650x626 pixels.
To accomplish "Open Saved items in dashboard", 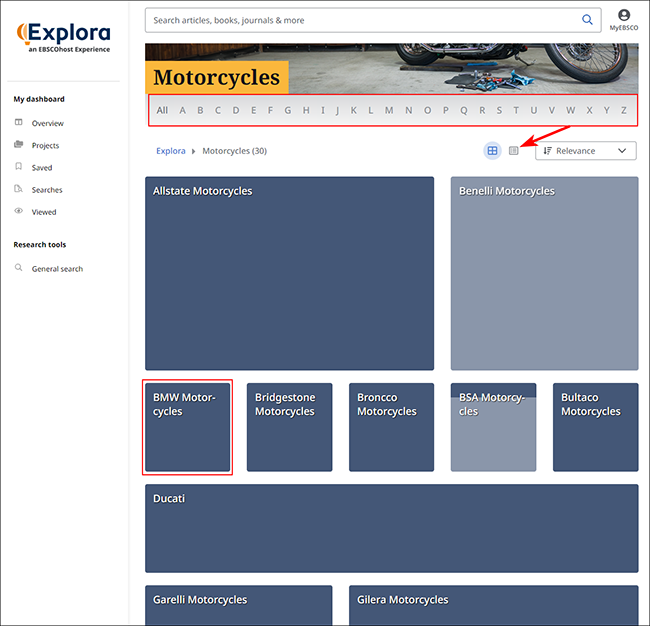I will point(42,167).
